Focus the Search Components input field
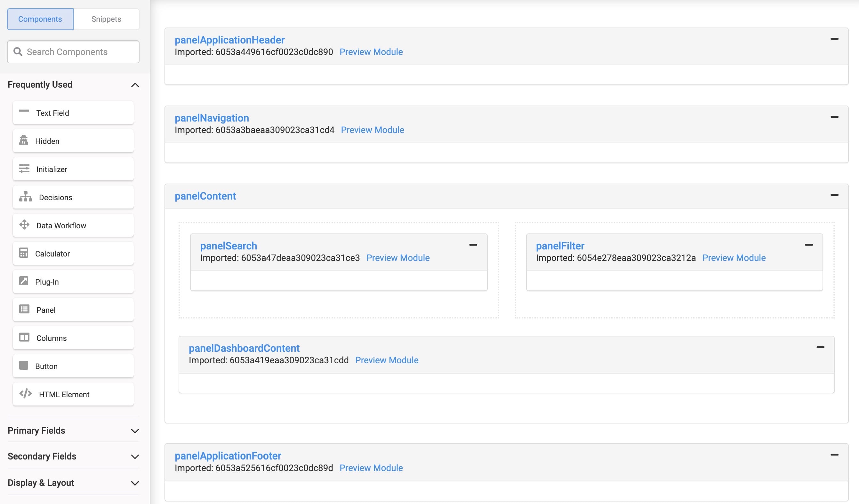Screen dimensions: 859x504 click(73, 52)
